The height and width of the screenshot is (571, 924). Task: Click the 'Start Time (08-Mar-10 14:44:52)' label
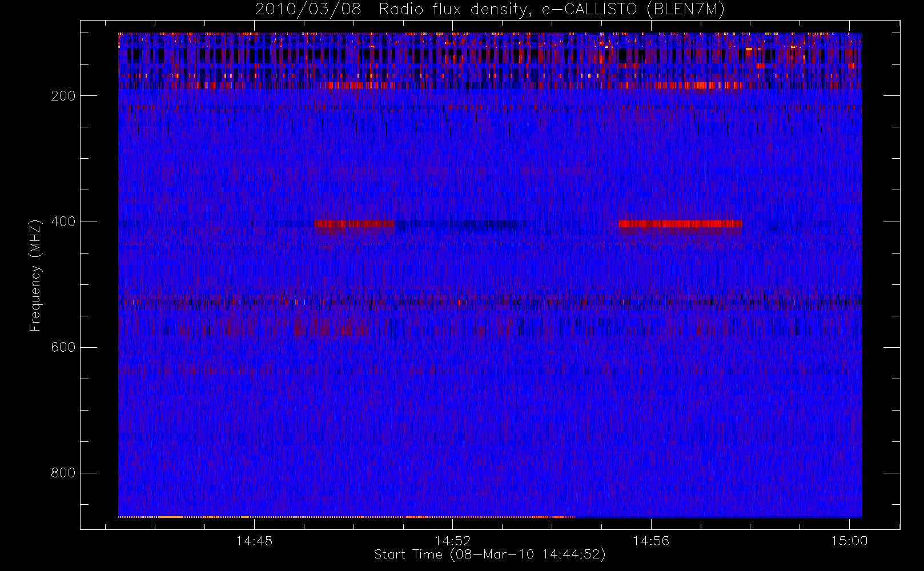click(x=490, y=554)
